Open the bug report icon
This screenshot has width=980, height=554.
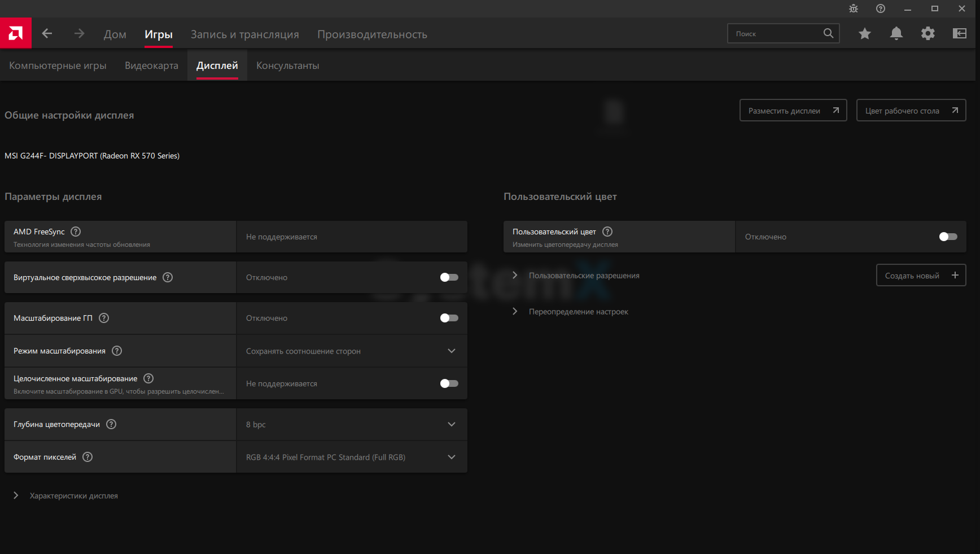(x=854, y=8)
